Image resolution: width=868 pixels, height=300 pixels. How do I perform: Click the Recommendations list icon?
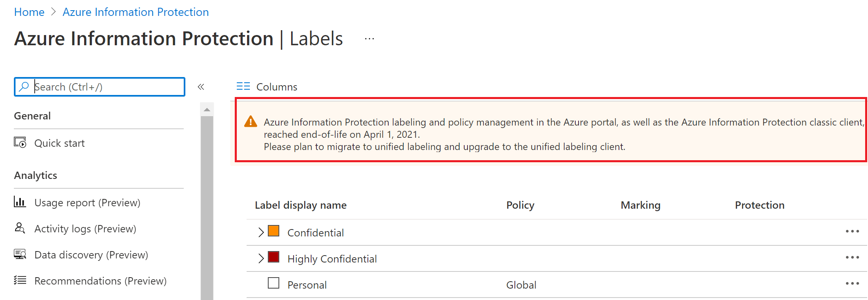(20, 280)
